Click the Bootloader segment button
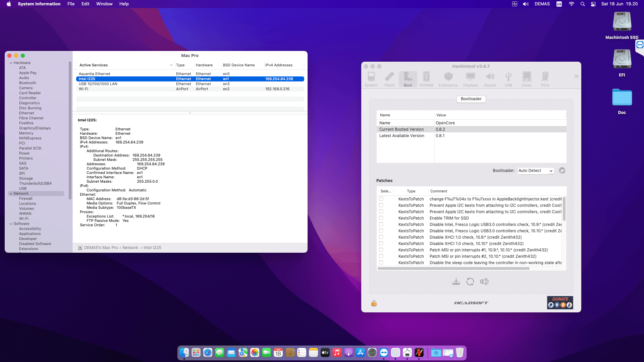 [x=471, y=99]
